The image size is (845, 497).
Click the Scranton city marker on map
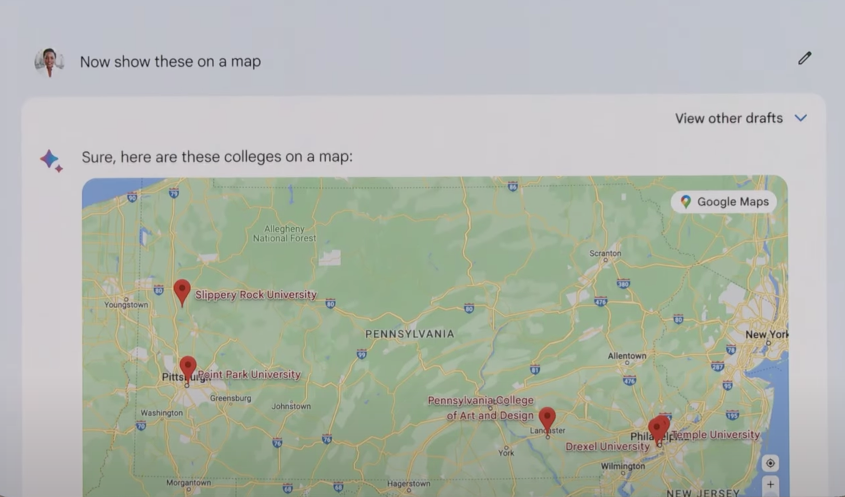coord(605,260)
